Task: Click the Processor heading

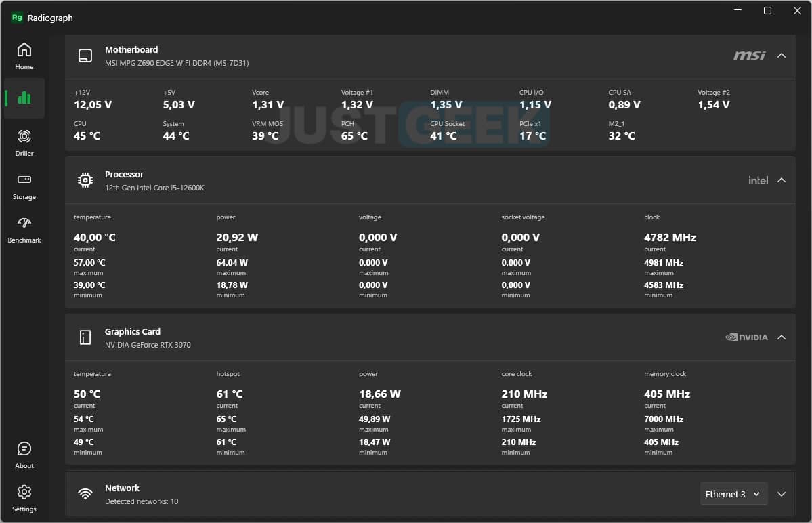Action: point(125,175)
